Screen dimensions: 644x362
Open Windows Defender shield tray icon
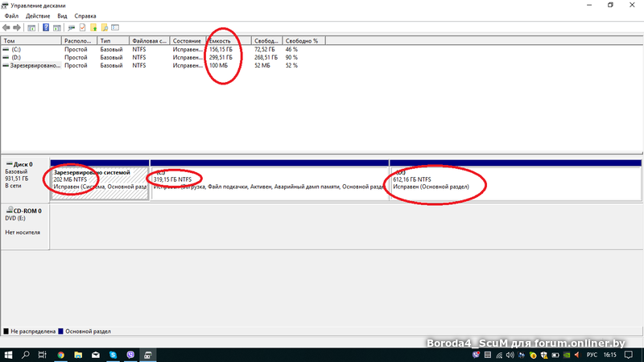pyautogui.click(x=544, y=355)
